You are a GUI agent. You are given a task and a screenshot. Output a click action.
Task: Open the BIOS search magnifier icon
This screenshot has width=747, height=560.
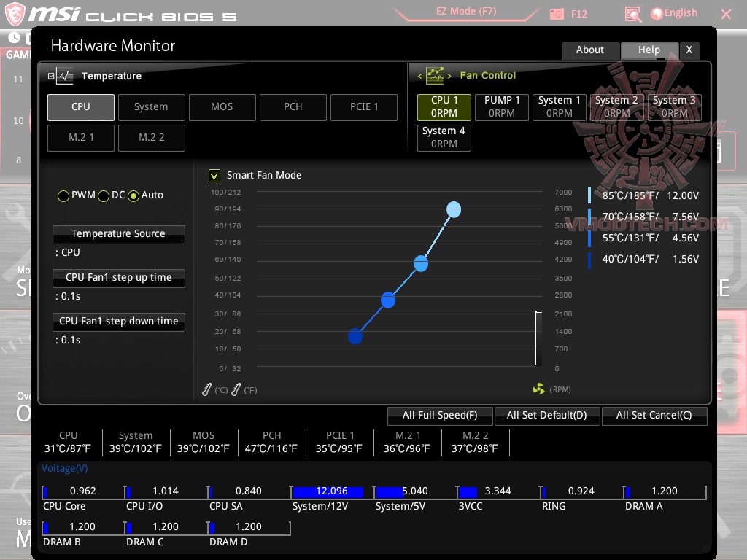pos(632,15)
